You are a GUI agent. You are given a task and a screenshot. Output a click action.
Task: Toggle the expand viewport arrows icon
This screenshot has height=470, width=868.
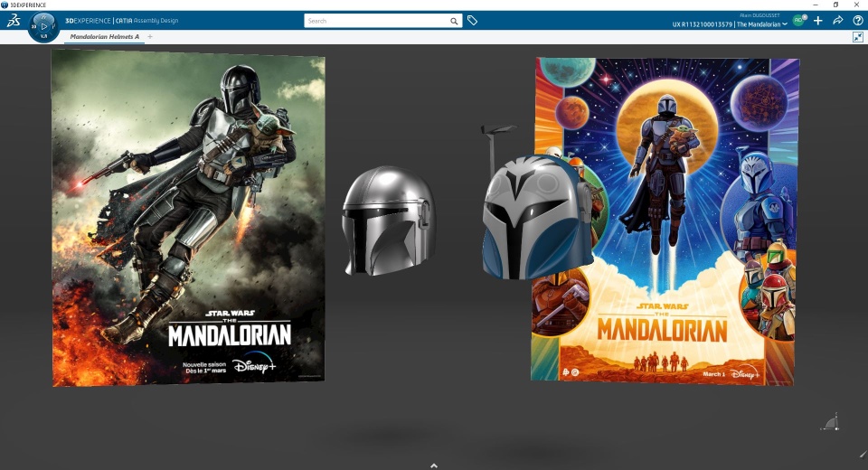857,37
